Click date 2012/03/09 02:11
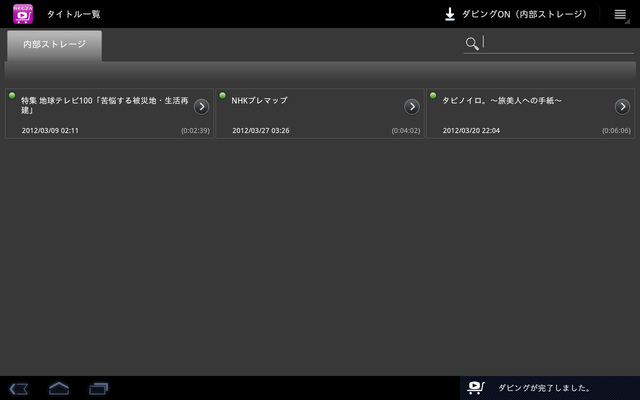The width and height of the screenshot is (640, 400). 50,131
